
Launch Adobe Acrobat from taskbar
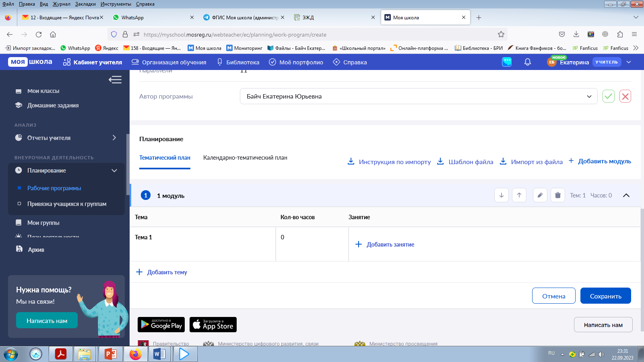tap(61, 354)
